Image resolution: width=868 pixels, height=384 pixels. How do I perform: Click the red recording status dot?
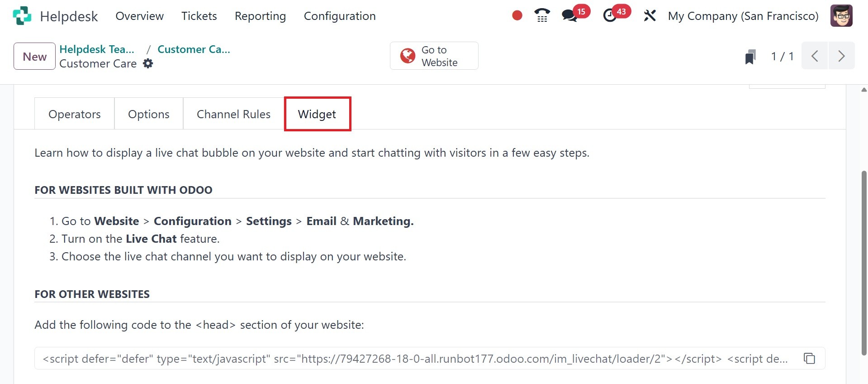click(517, 16)
